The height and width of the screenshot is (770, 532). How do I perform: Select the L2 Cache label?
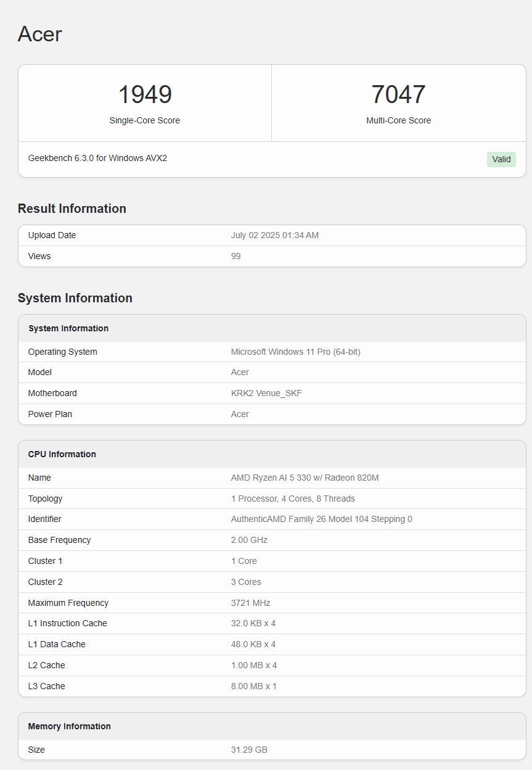pyautogui.click(x=46, y=665)
